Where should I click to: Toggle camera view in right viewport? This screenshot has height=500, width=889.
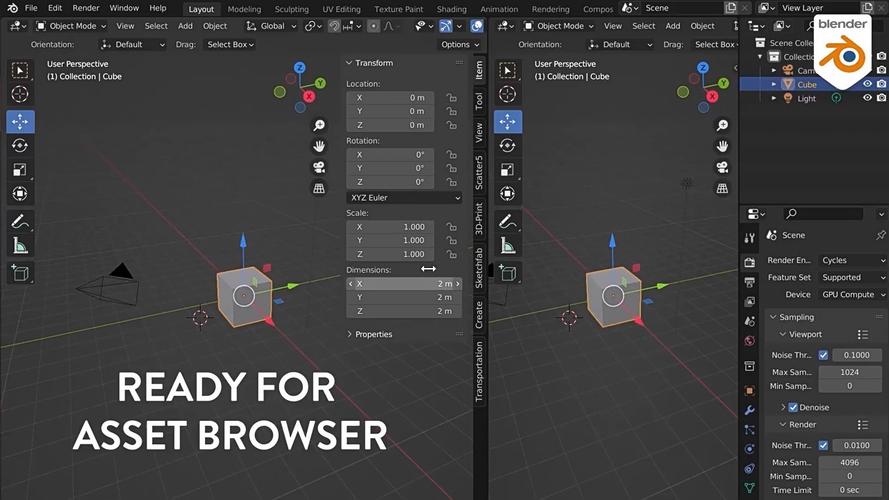pos(722,167)
